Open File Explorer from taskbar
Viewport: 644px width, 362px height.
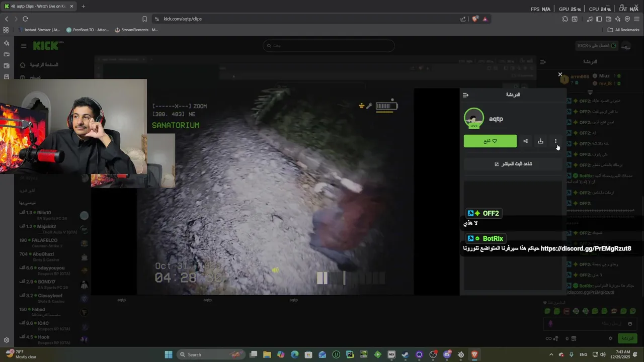[x=267, y=354]
